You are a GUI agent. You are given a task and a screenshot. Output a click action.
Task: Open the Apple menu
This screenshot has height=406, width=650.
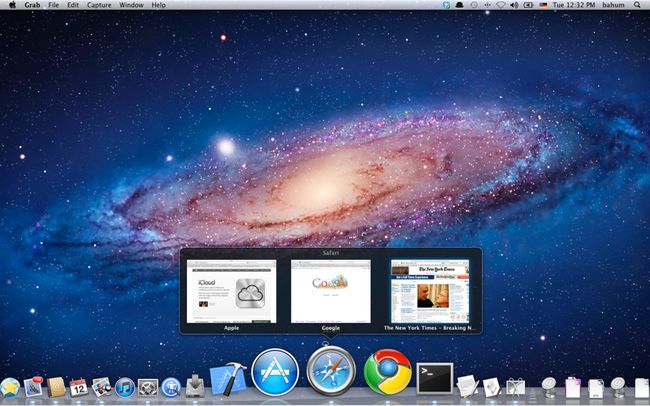click(x=12, y=5)
